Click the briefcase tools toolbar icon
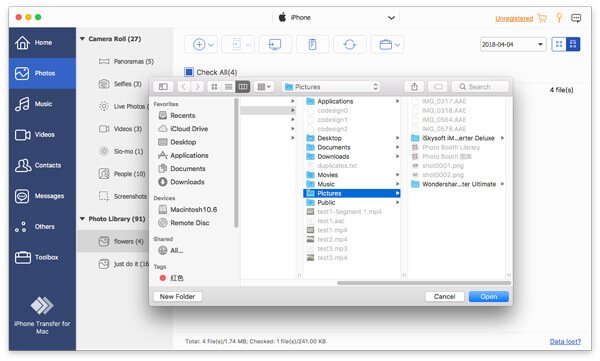This screenshot has height=361, width=600. (385, 44)
